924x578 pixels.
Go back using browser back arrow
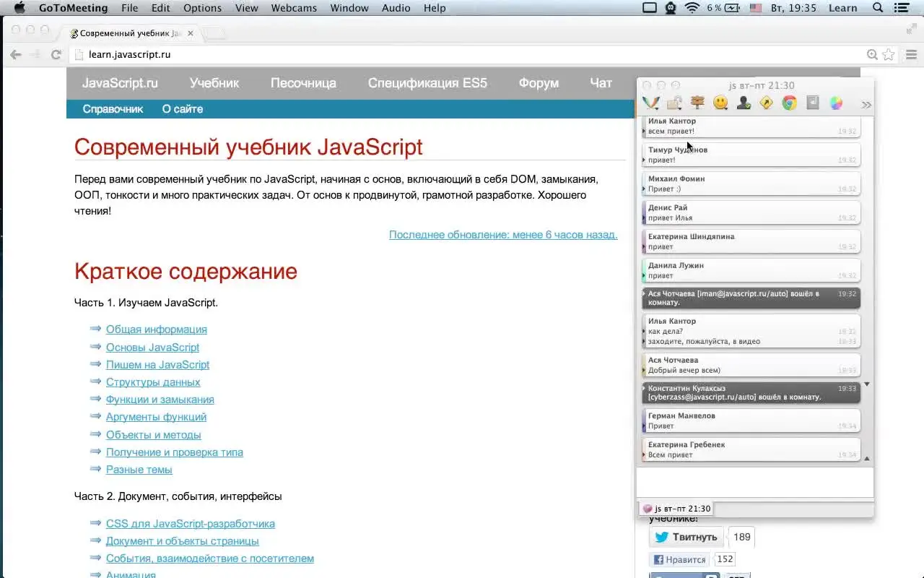coord(15,54)
